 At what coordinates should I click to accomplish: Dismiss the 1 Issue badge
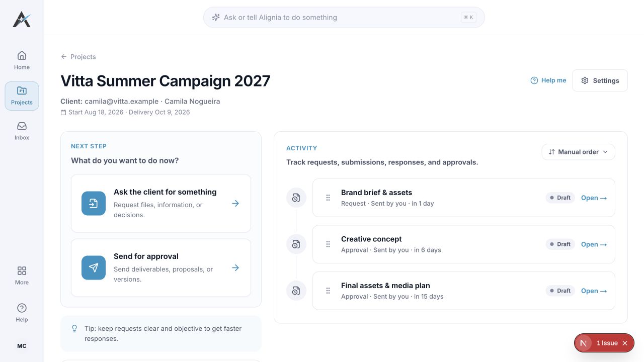[625, 343]
